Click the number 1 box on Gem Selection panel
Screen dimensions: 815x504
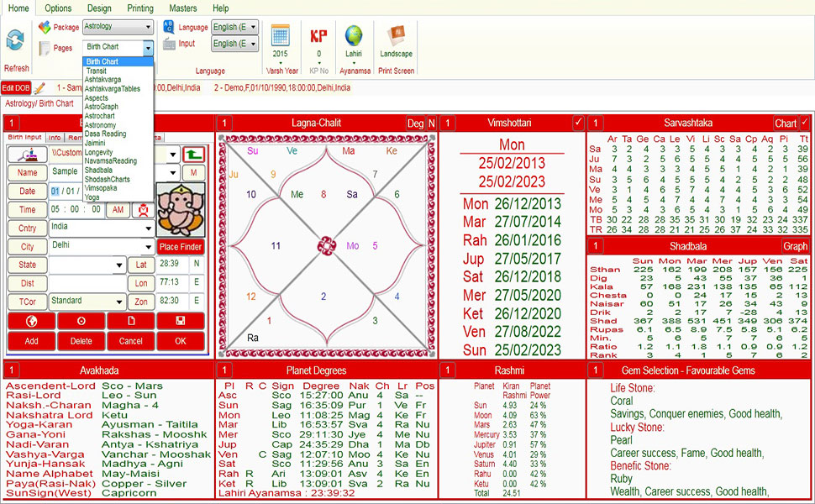click(595, 370)
